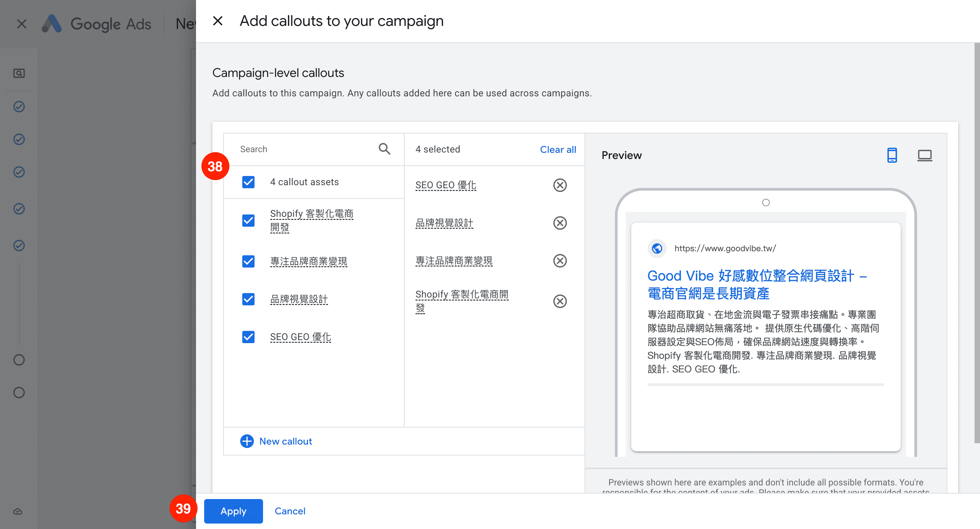The width and height of the screenshot is (980, 529).
Task: Uncheck the 品牌視覺設計 checkbox
Action: [248, 299]
